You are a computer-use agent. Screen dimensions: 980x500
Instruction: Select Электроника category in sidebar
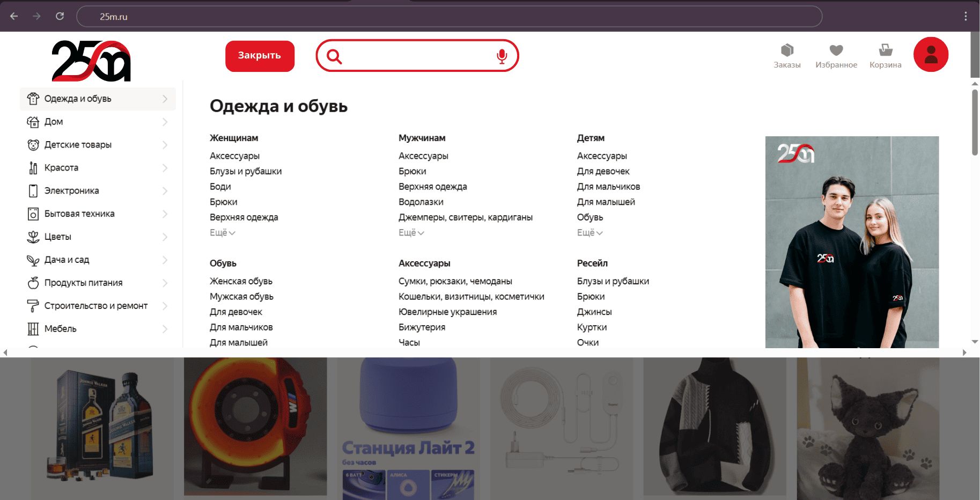71,191
